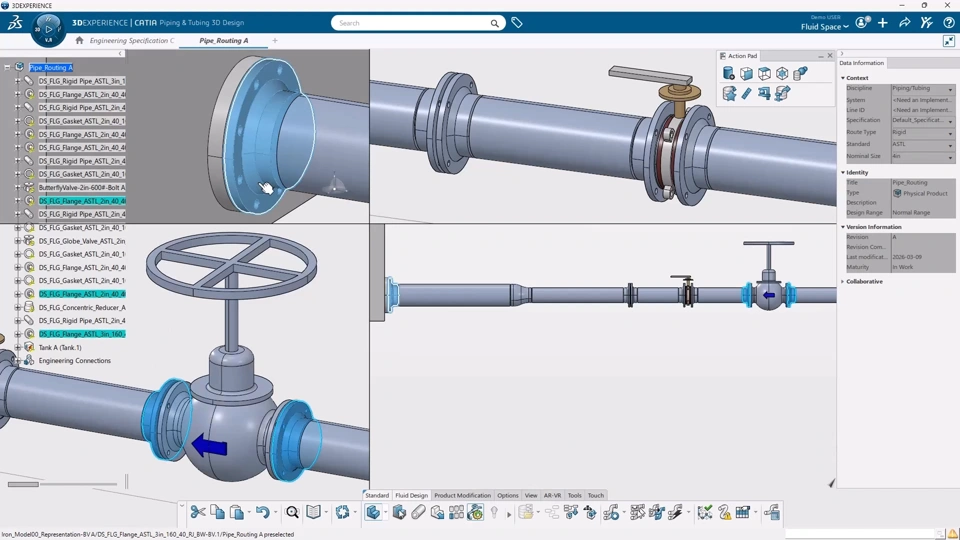Viewport: 960px width, 540px height.
Task: Switch to the Touch tab
Action: pyautogui.click(x=596, y=495)
